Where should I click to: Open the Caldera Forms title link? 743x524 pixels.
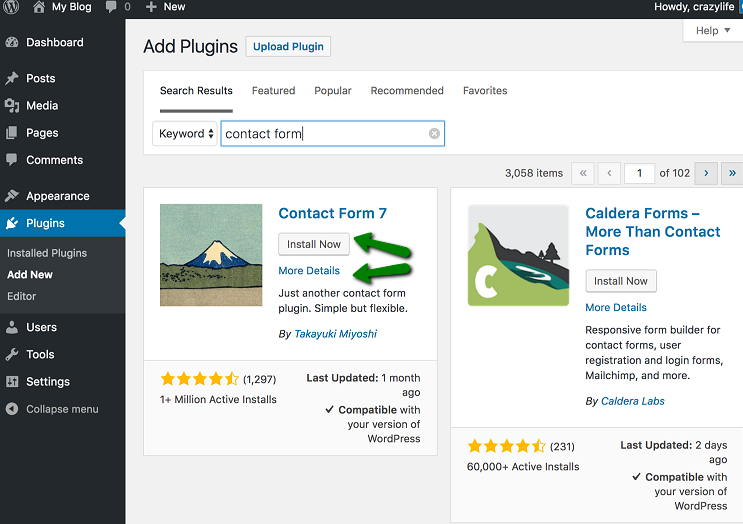(x=652, y=232)
